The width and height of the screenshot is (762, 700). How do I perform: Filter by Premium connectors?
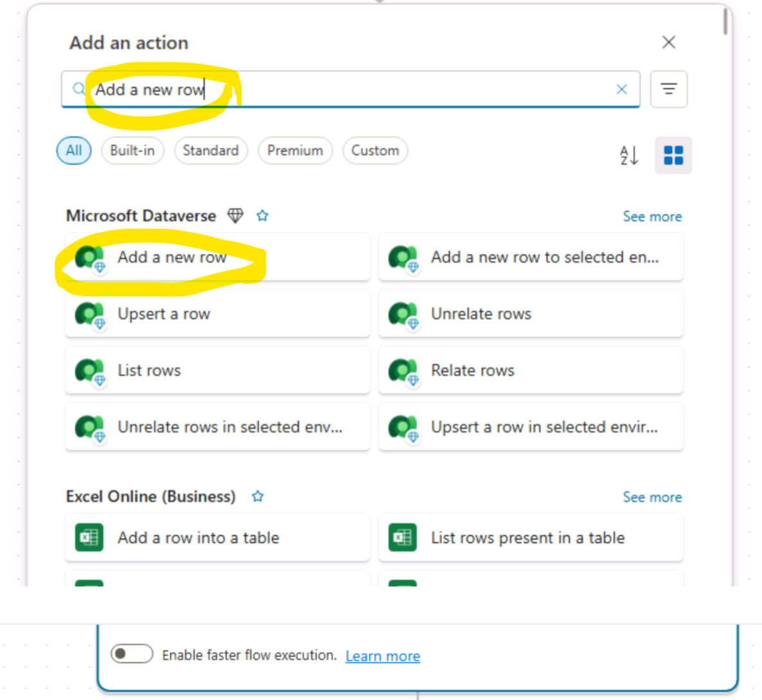pos(295,150)
